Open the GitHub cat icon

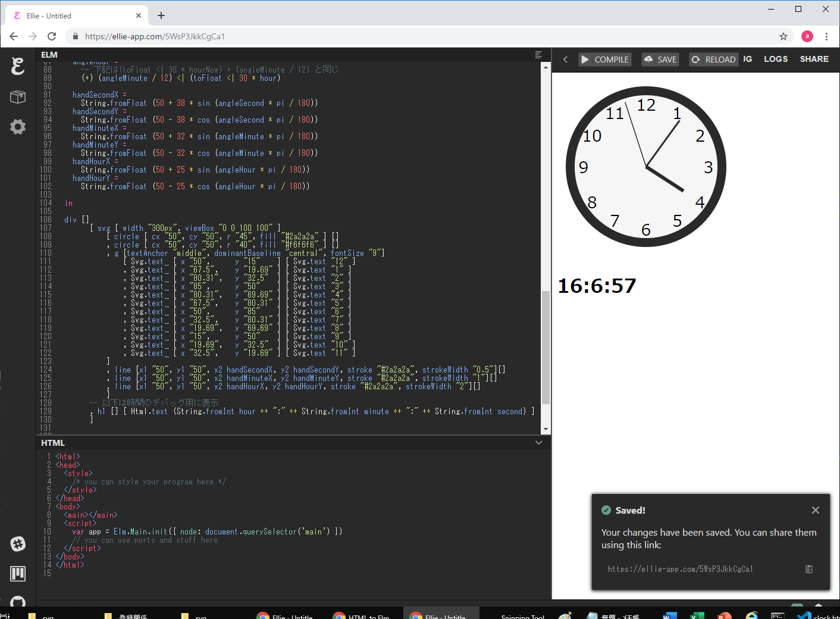point(18,602)
